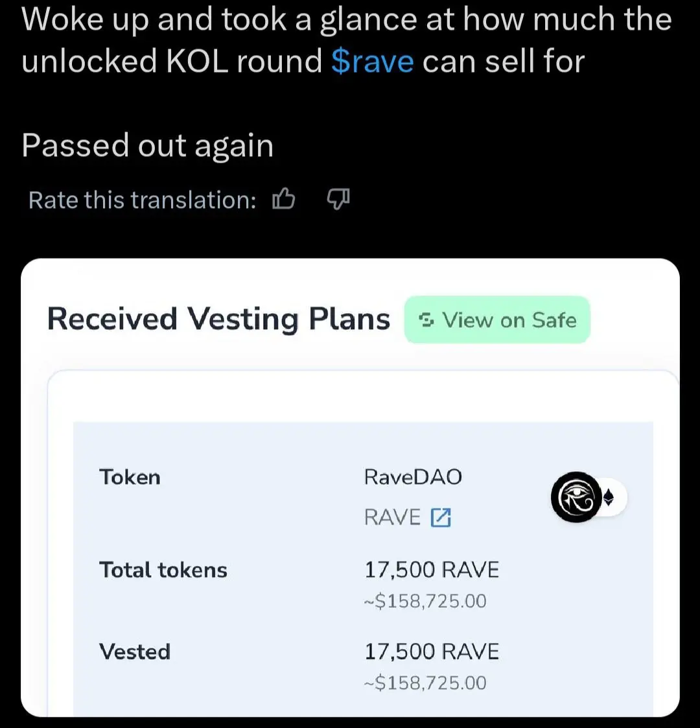Click the Total tokens label
Screen dimensions: 700x728
pos(163,570)
